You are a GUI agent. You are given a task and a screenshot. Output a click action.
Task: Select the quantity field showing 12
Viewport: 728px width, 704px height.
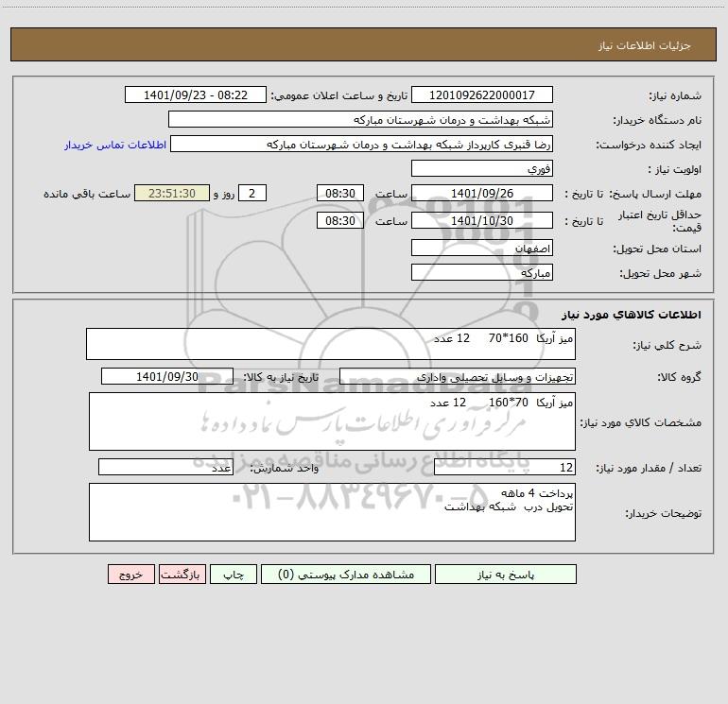[x=505, y=467]
